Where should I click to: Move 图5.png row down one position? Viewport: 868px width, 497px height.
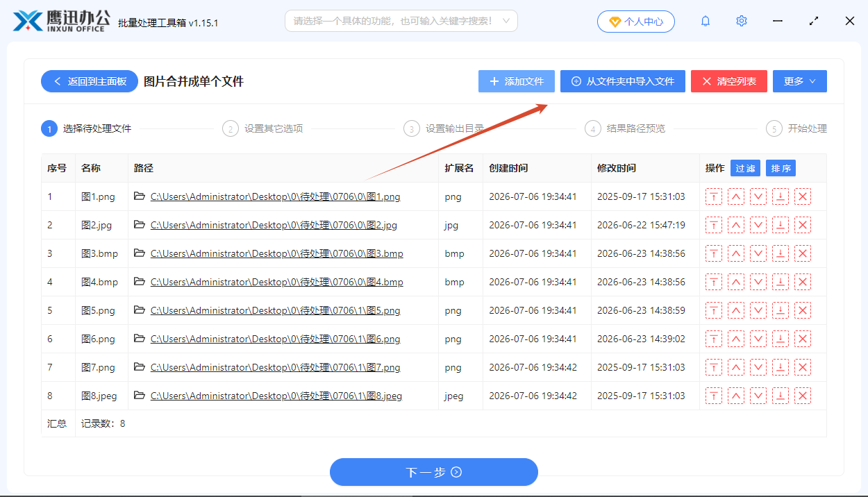tap(758, 310)
